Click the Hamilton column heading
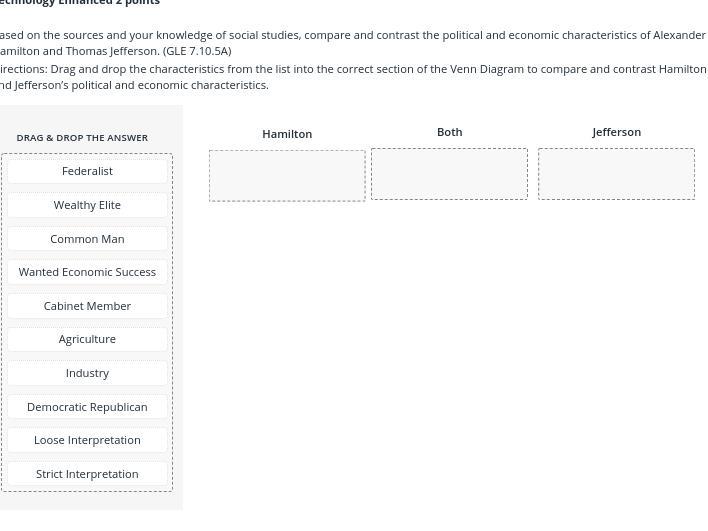Image resolution: width=708 pixels, height=531 pixels. click(x=287, y=134)
